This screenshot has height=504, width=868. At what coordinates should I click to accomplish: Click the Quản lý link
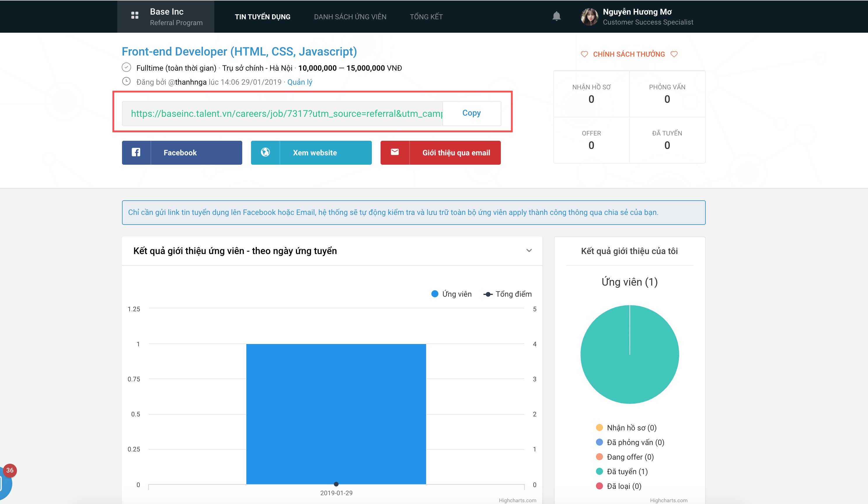coord(300,82)
